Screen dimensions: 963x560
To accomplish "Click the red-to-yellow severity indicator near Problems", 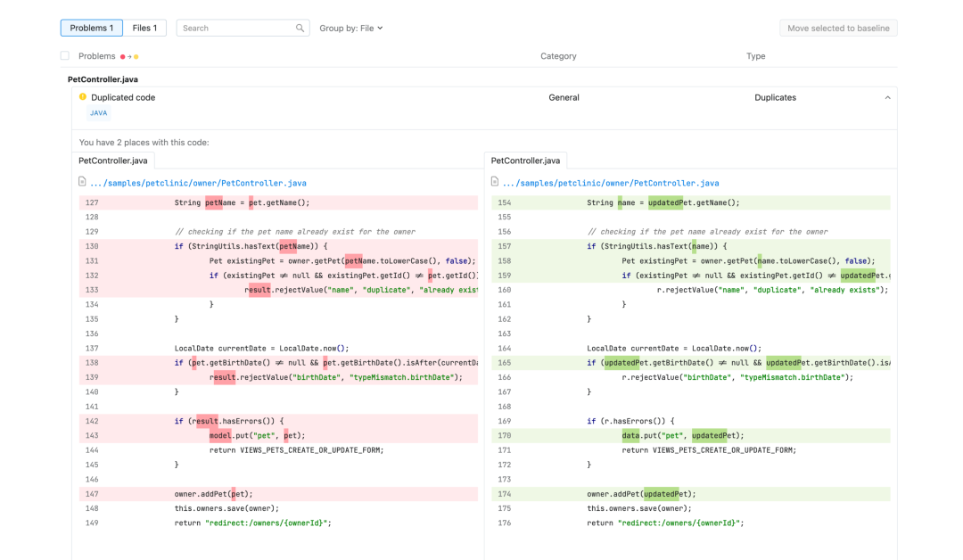I will click(x=129, y=56).
